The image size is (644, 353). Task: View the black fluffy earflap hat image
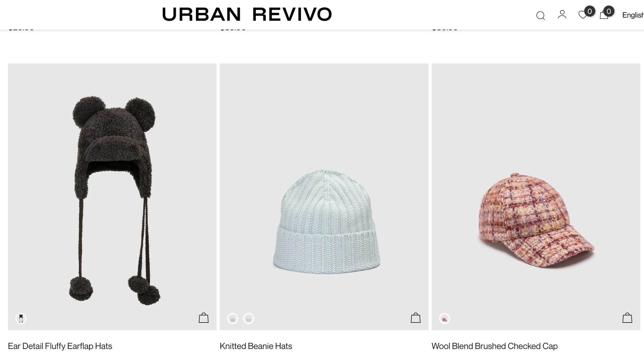pos(112,197)
